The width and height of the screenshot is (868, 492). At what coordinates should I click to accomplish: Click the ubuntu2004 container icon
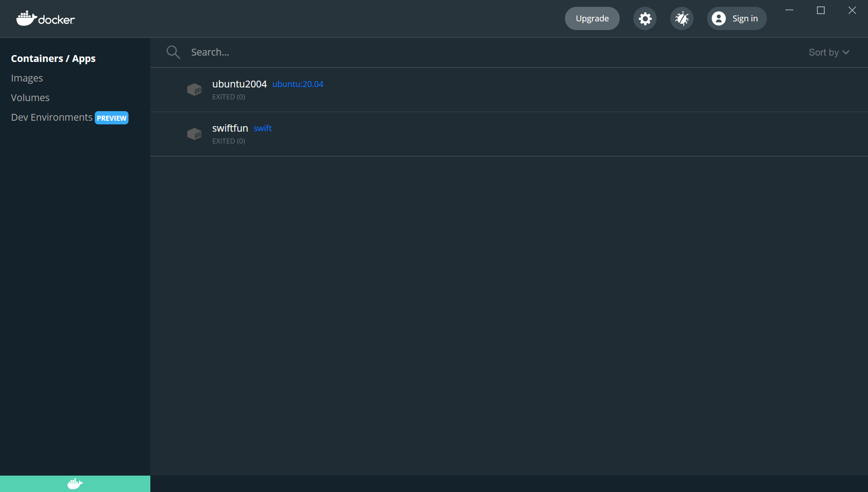pyautogui.click(x=195, y=89)
